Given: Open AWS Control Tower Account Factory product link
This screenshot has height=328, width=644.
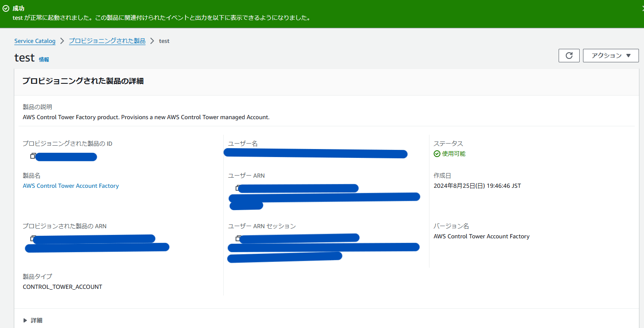Looking at the screenshot, I should tap(71, 186).
